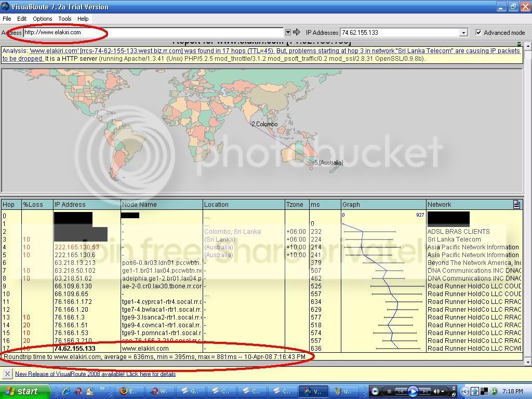532x399 pixels.
Task: Show hidden system tray icons
Action: pos(465,391)
